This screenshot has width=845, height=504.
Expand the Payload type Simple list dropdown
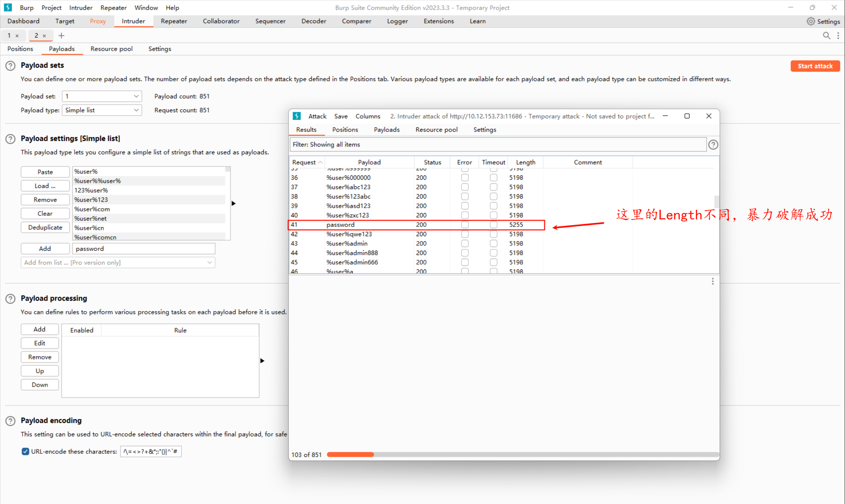(102, 110)
